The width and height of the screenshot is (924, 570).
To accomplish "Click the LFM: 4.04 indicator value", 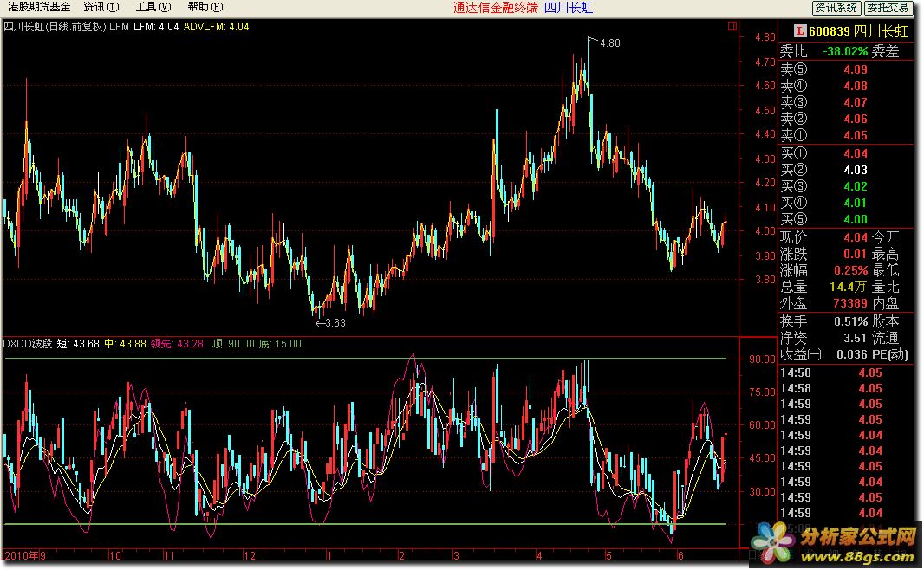I will [x=156, y=27].
